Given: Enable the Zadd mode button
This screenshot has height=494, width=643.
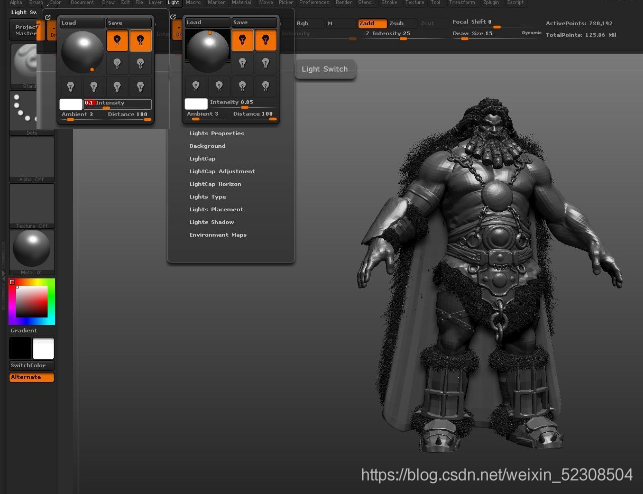Looking at the screenshot, I should tap(372, 23).
